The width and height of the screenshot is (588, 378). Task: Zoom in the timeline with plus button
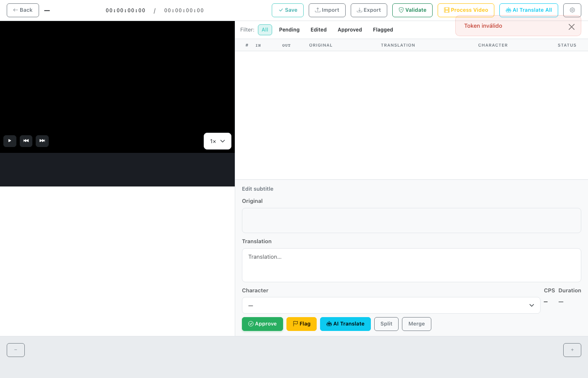tap(572, 350)
